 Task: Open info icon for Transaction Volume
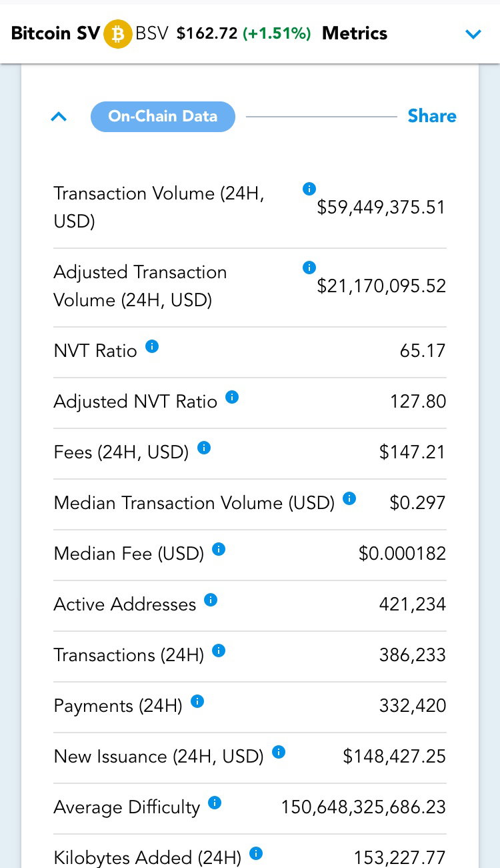pos(309,189)
